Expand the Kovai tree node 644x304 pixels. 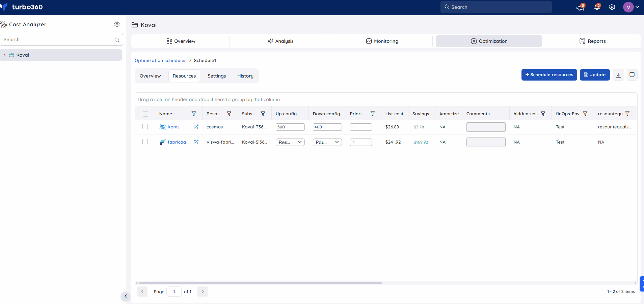[x=4, y=55]
